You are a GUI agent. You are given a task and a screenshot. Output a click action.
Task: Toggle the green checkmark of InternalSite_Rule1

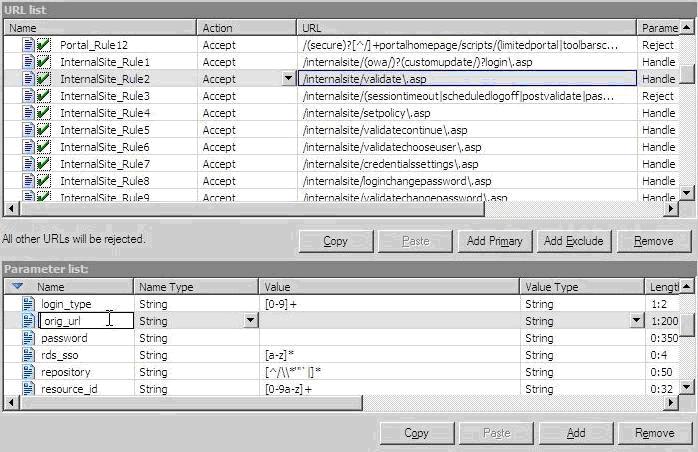44,62
